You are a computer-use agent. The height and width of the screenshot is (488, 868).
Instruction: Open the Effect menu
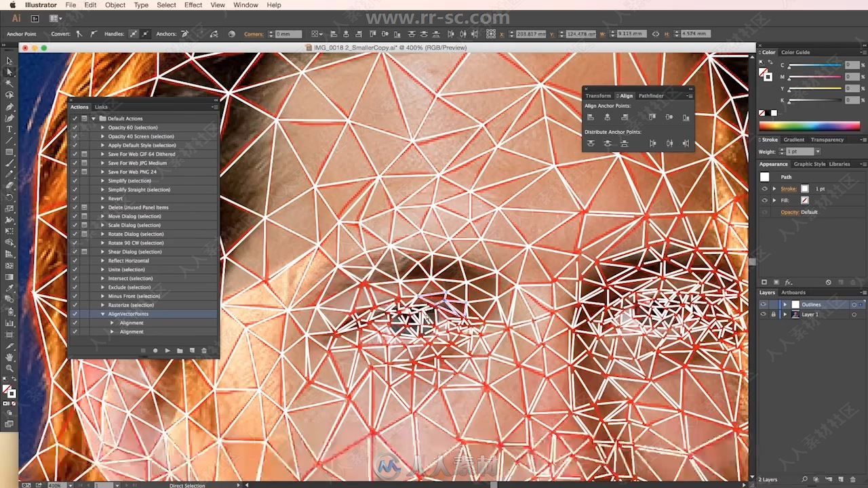193,5
